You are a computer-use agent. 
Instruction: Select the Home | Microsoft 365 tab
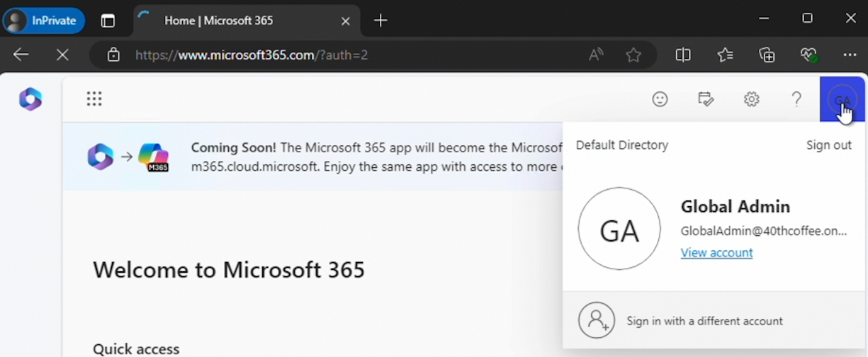click(245, 21)
